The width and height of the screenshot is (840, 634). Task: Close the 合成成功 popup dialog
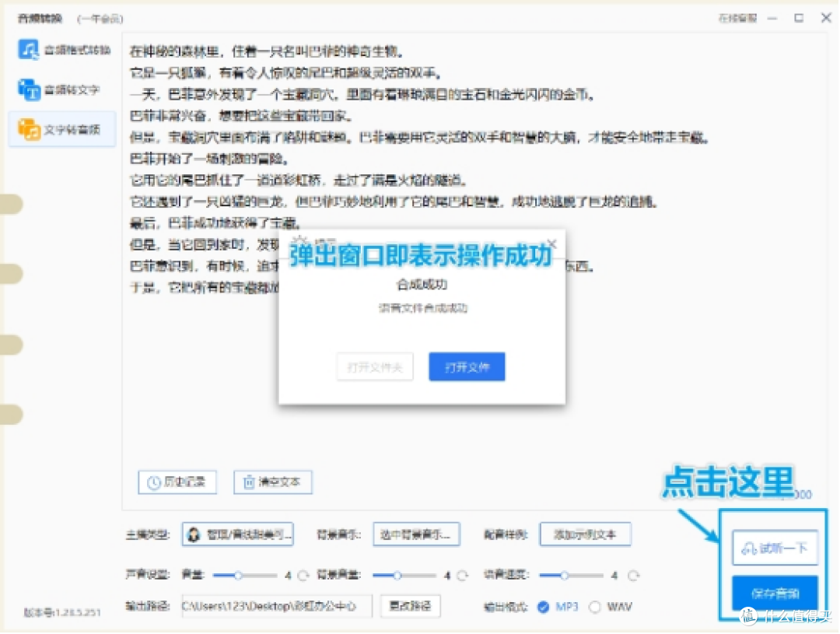551,244
